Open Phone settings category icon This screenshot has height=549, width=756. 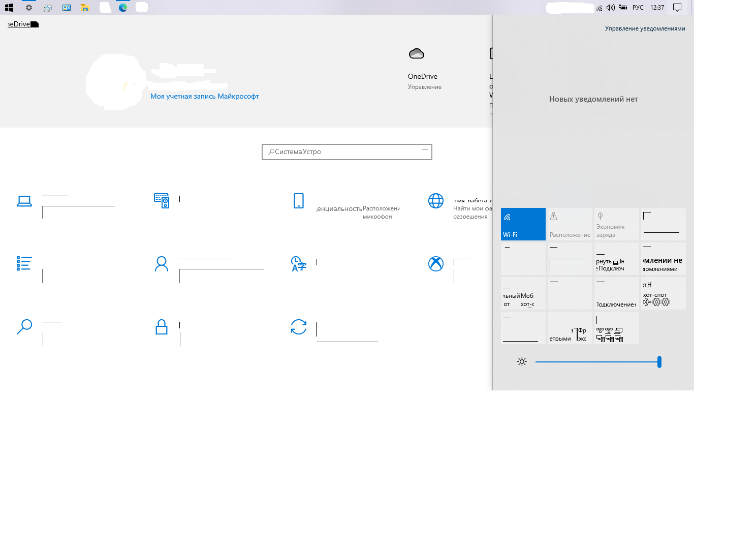[299, 201]
